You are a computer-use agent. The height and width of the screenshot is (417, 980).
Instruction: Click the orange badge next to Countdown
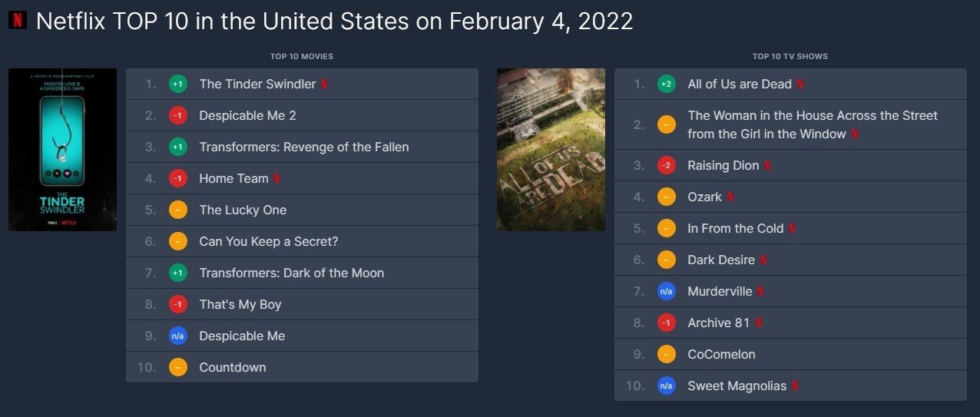(178, 368)
